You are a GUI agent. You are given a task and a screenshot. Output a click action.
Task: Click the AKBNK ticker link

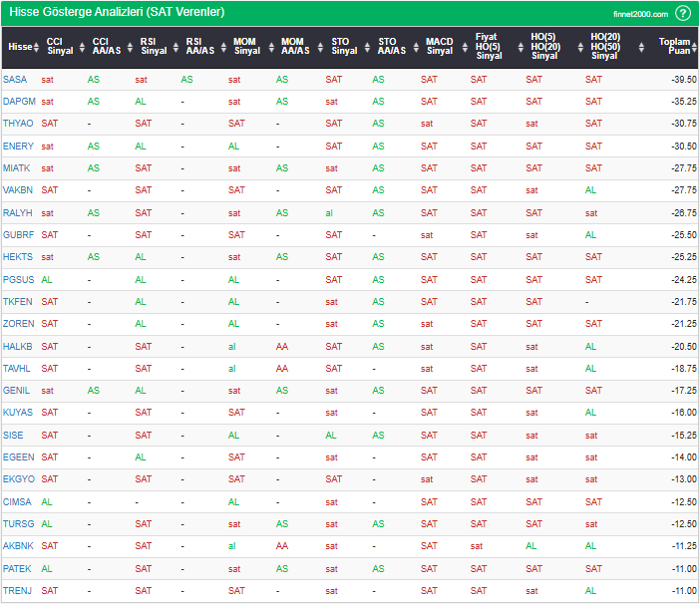pyautogui.click(x=18, y=546)
